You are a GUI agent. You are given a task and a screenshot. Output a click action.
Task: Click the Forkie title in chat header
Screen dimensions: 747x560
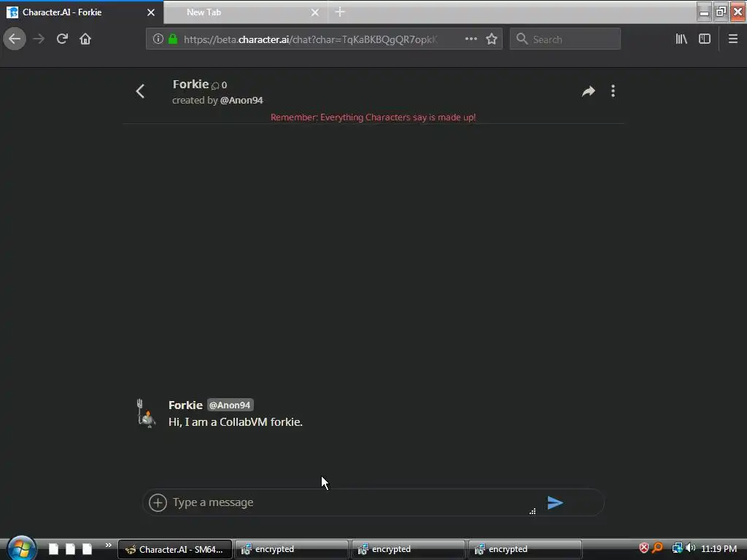(x=190, y=85)
